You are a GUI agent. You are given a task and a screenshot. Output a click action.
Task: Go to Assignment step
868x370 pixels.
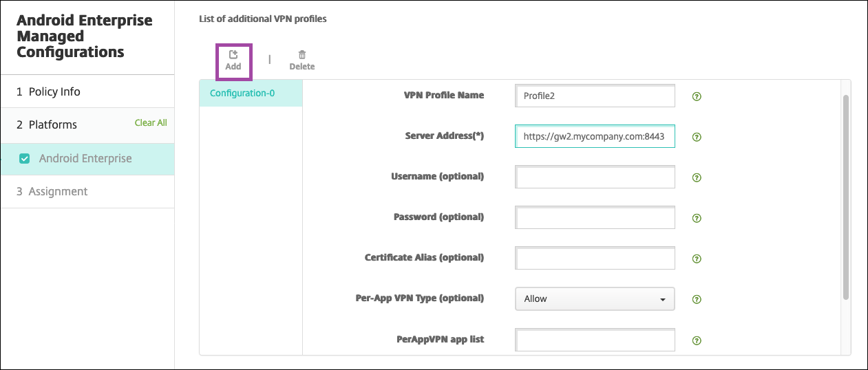click(x=52, y=191)
